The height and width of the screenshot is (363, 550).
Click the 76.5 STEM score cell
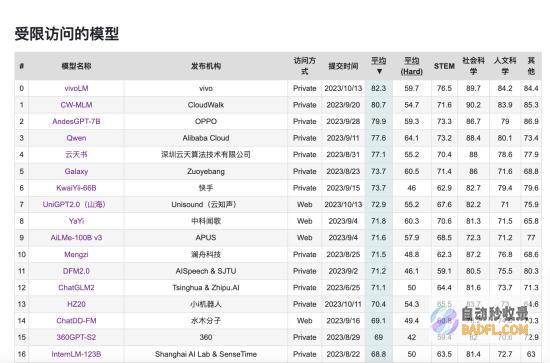click(444, 88)
